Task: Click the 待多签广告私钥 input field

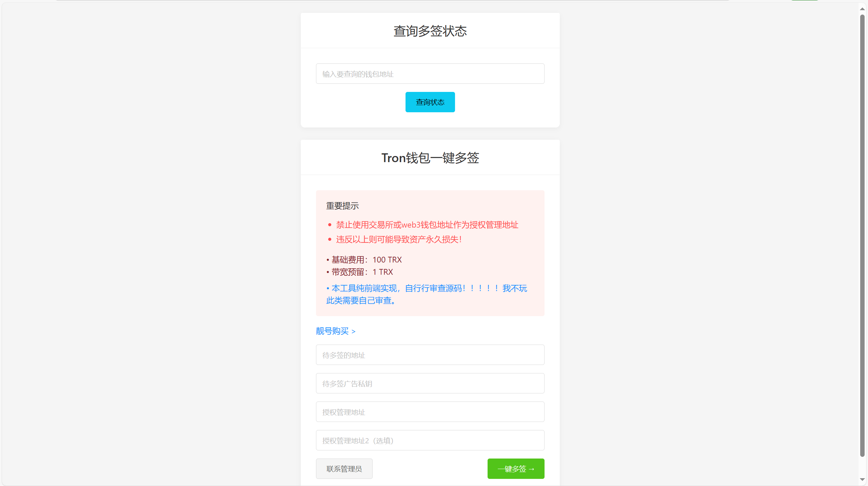Action: point(430,383)
